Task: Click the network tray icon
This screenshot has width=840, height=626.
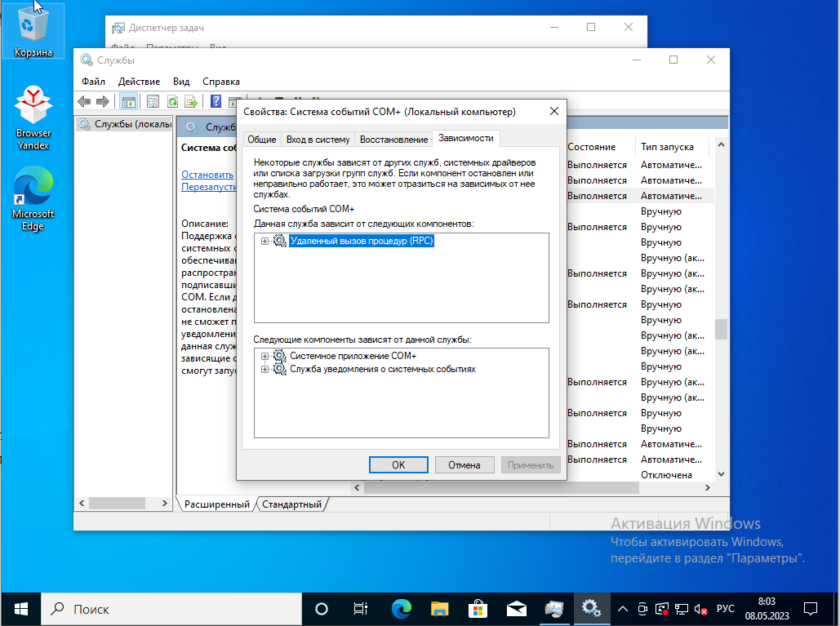Action: pyautogui.click(x=682, y=610)
